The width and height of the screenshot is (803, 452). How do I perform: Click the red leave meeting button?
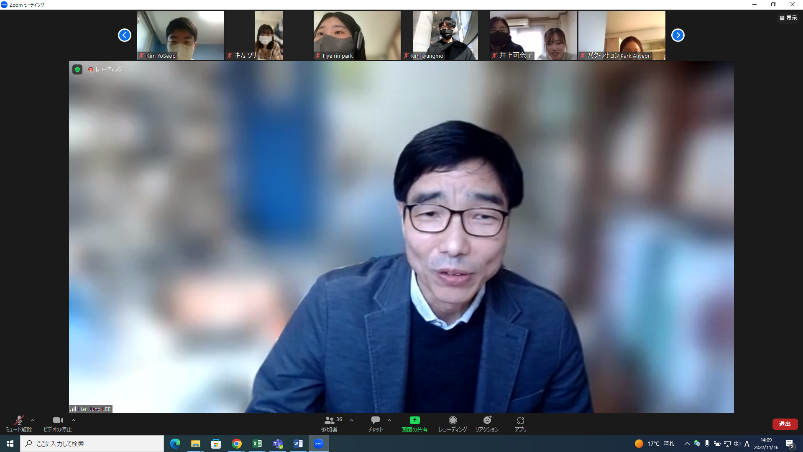[x=785, y=423]
